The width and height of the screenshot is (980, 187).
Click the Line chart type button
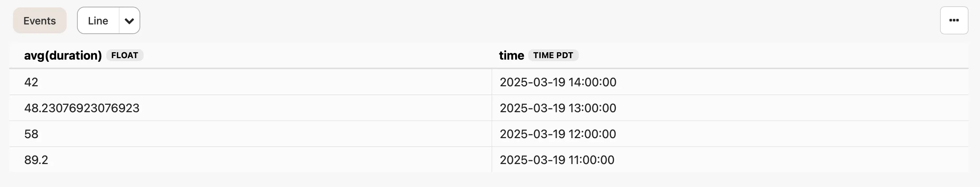pyautogui.click(x=98, y=21)
